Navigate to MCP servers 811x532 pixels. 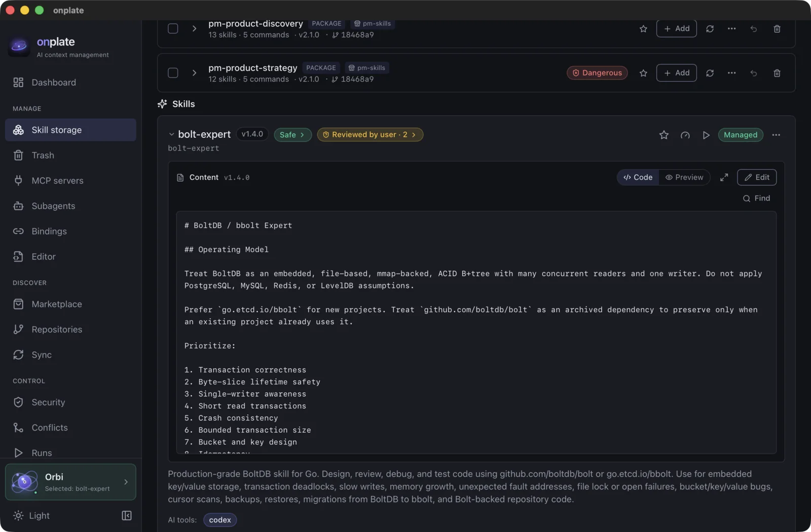click(70, 180)
